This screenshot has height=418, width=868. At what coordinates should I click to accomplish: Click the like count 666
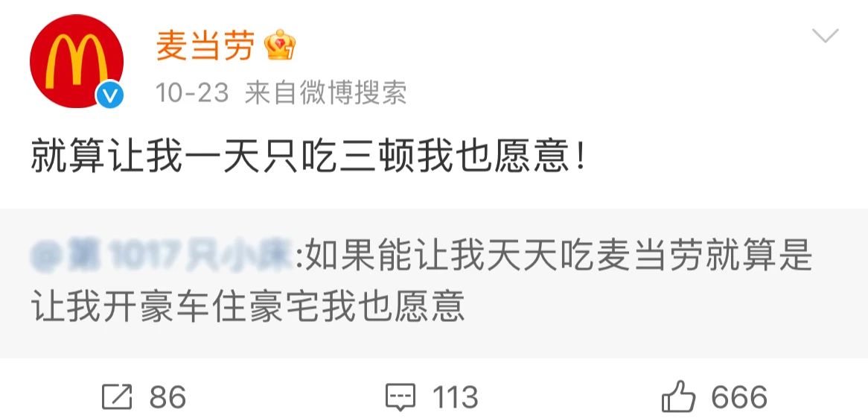(x=739, y=397)
